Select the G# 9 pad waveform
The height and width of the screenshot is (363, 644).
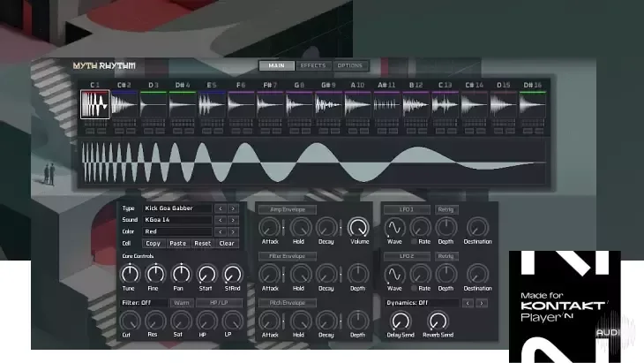coord(328,105)
